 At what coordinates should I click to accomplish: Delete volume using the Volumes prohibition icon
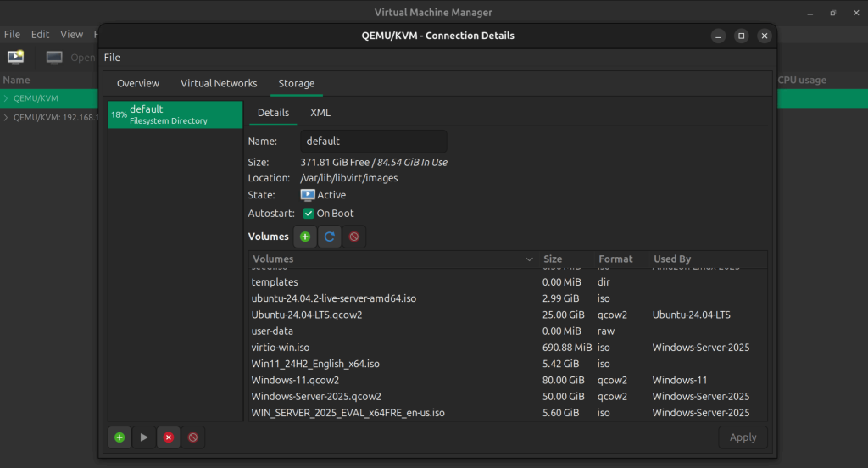(x=353, y=237)
